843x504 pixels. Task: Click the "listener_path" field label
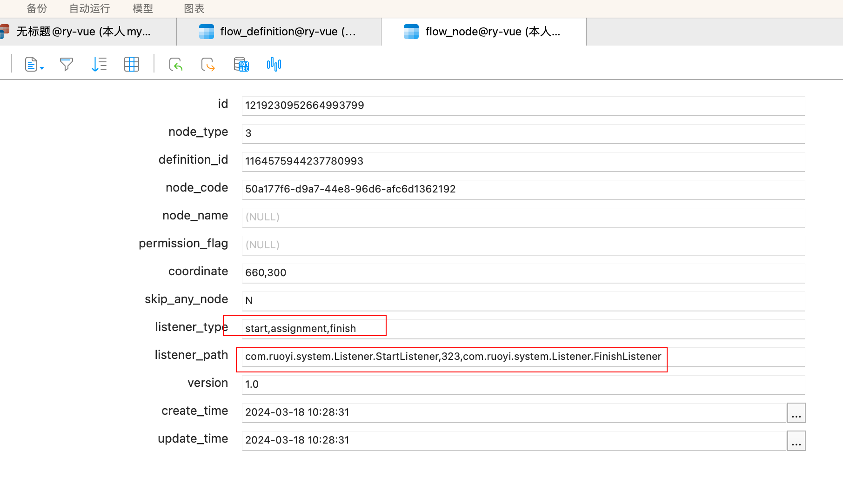(x=191, y=355)
